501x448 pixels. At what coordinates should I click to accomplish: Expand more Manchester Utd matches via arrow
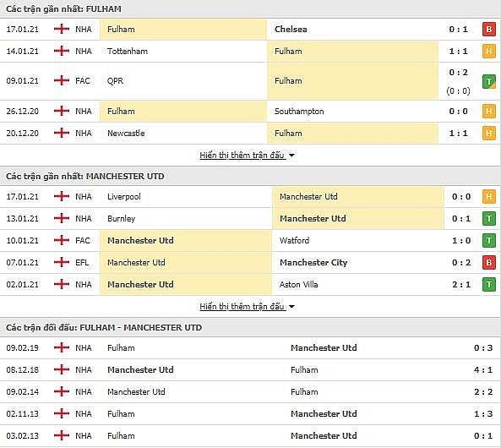coord(291,307)
